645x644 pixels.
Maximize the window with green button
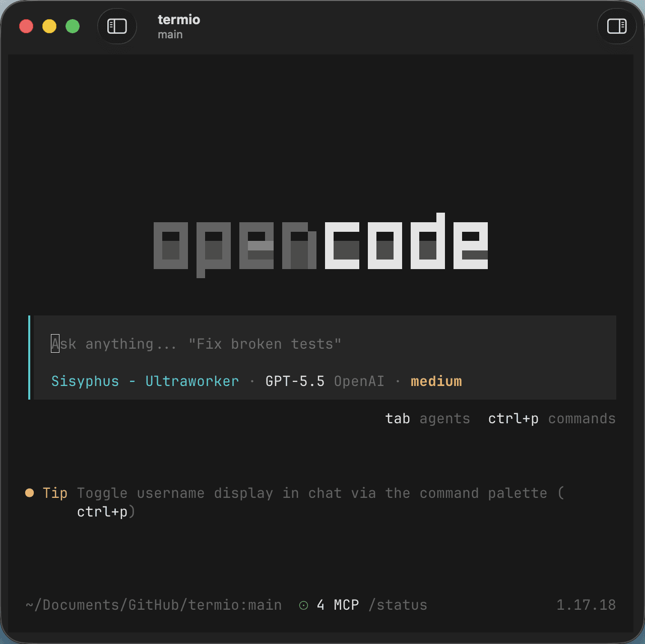(x=73, y=26)
